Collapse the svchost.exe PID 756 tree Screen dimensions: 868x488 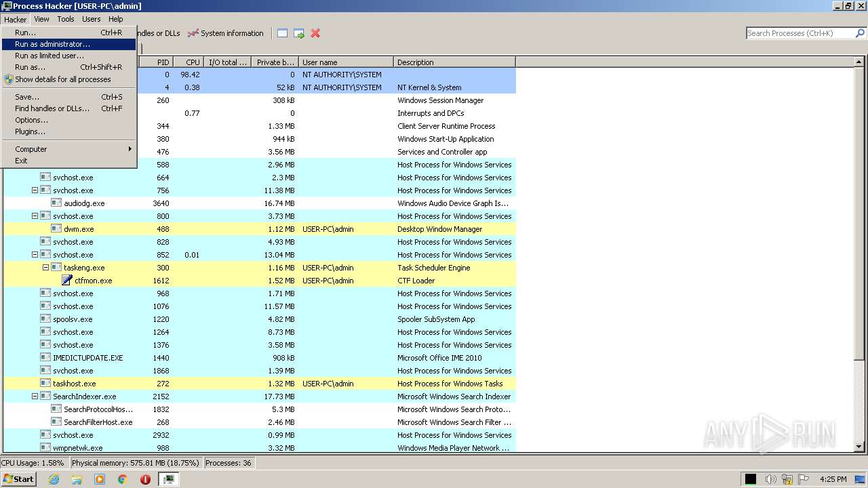[x=35, y=190]
